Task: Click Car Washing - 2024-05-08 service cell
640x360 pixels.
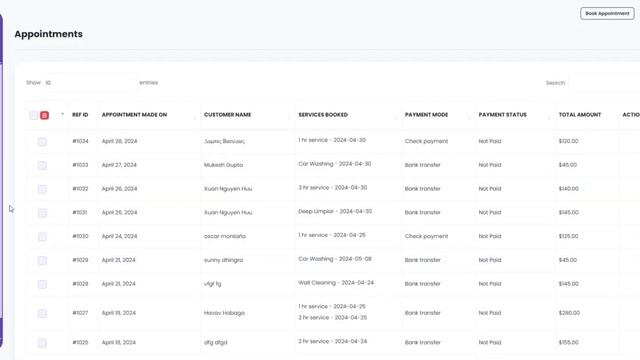Action: click(335, 259)
